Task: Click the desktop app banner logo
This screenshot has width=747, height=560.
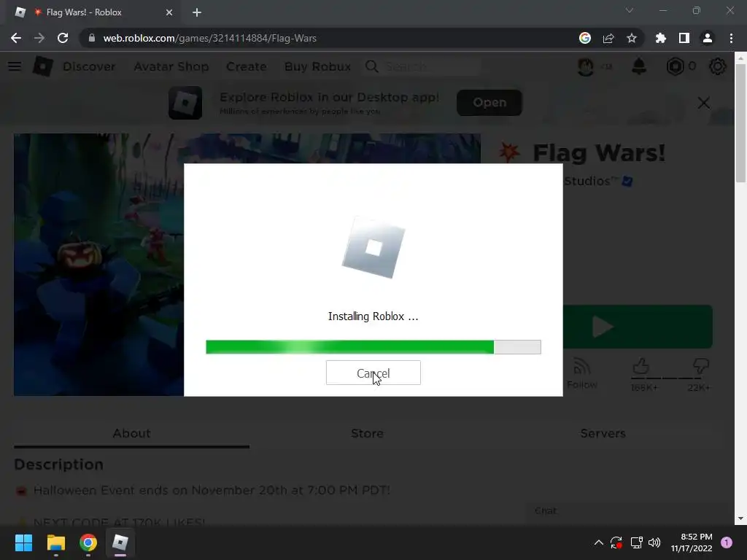Action: point(185,102)
